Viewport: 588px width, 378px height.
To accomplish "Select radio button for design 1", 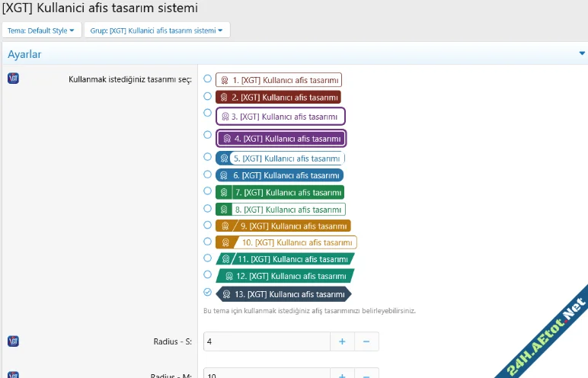I will (208, 78).
